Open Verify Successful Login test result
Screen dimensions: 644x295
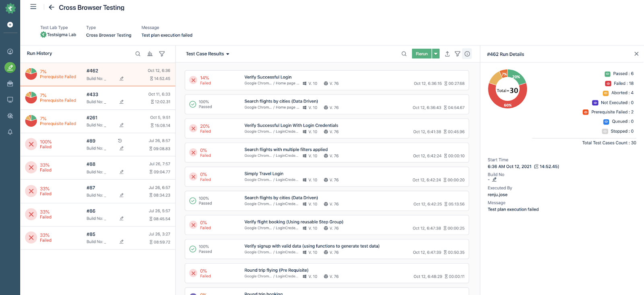(x=327, y=80)
